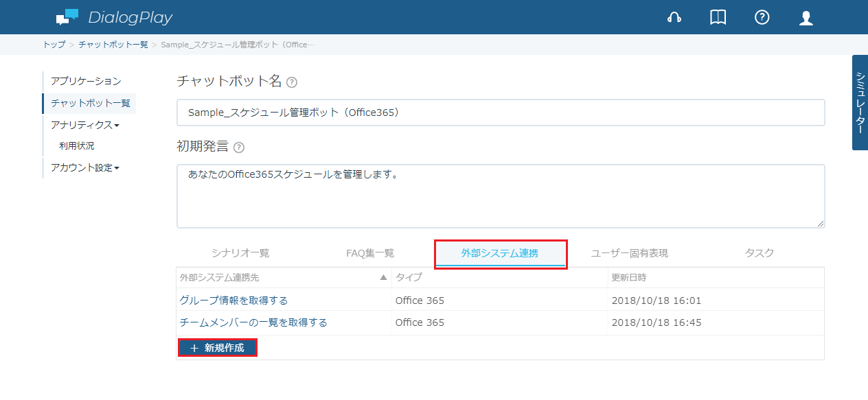Expand アナリティクス sidebar menu
The image size is (868, 400).
click(85, 125)
